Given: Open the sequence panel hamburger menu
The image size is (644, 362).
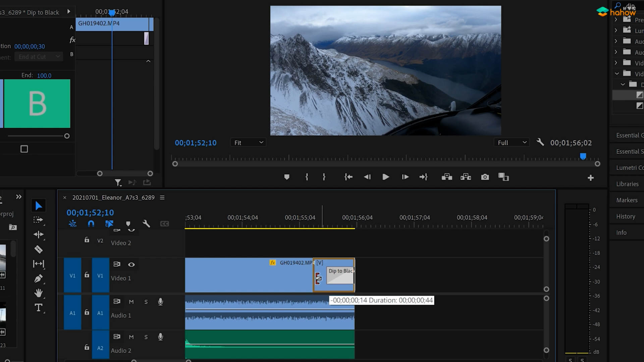Looking at the screenshot, I should [x=162, y=198].
